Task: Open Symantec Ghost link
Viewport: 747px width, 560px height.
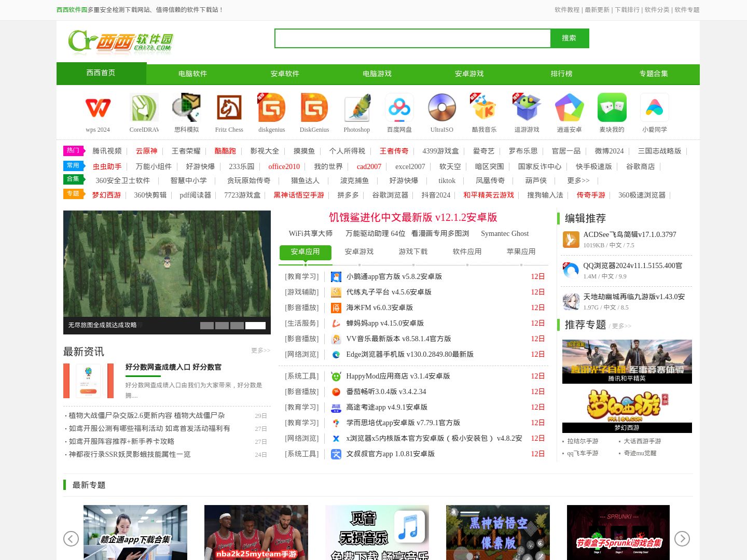Action: [x=505, y=234]
